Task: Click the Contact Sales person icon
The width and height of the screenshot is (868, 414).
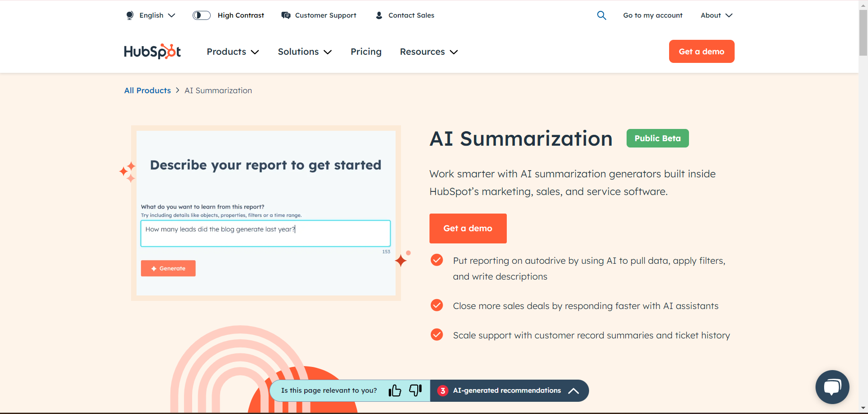Action: pyautogui.click(x=379, y=15)
